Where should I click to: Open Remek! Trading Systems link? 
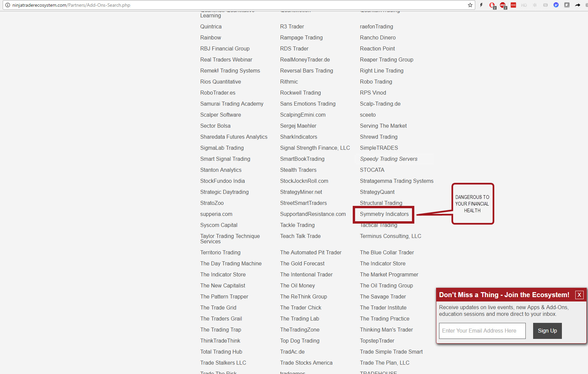[x=230, y=71]
